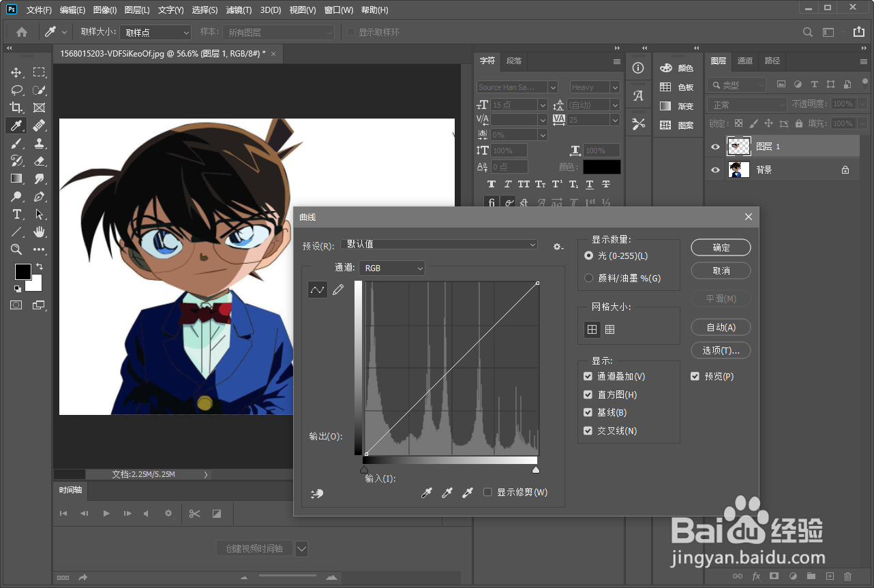Open the 文件(F) menu

(x=39, y=10)
